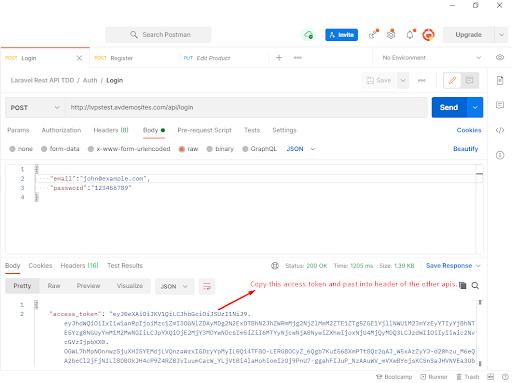Click the Send button
The height and width of the screenshot is (383, 512).
click(x=449, y=107)
